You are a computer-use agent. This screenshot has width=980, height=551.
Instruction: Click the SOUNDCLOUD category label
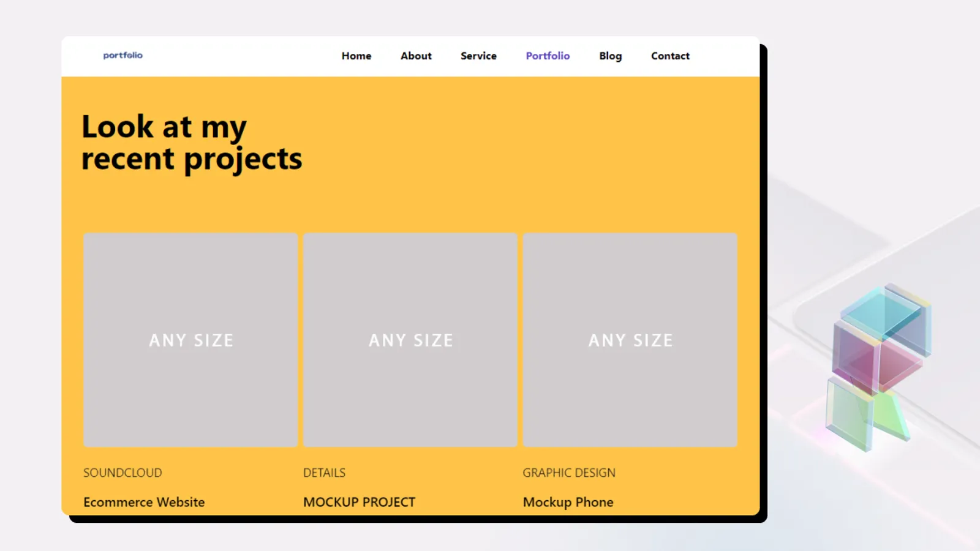pos(123,473)
